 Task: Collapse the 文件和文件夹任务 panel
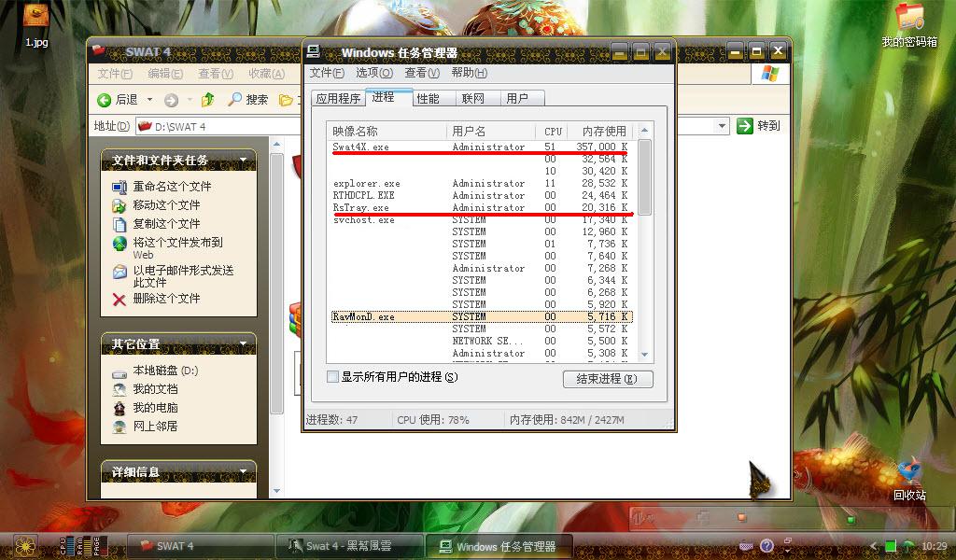coord(244,161)
